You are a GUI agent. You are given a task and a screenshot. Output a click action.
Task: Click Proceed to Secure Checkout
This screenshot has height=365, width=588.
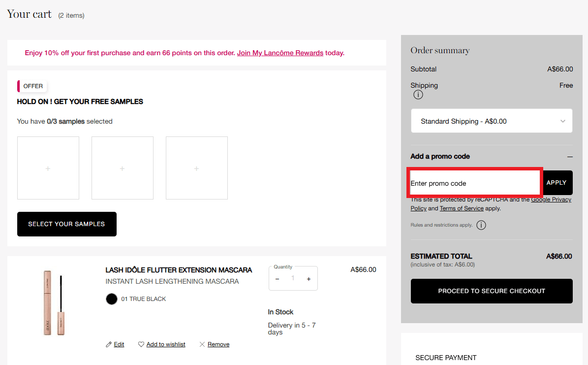[x=491, y=291]
